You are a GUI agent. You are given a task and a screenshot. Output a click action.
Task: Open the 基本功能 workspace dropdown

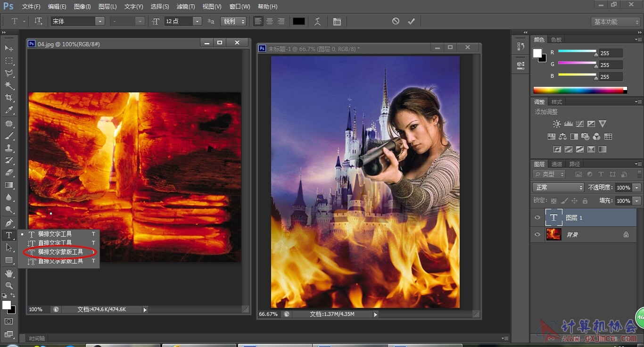pyautogui.click(x=615, y=22)
